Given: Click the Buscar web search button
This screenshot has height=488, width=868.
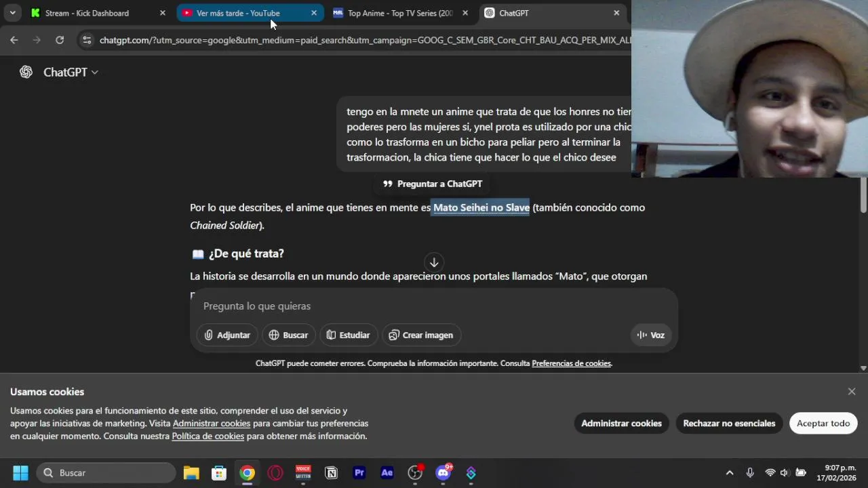Looking at the screenshot, I should click(x=288, y=335).
